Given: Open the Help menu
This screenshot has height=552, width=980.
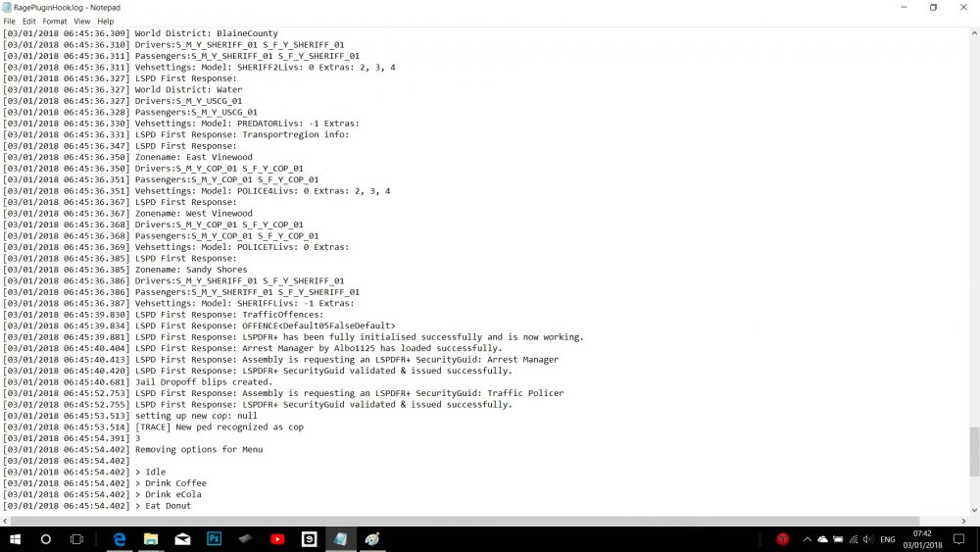Looking at the screenshot, I should (x=106, y=22).
